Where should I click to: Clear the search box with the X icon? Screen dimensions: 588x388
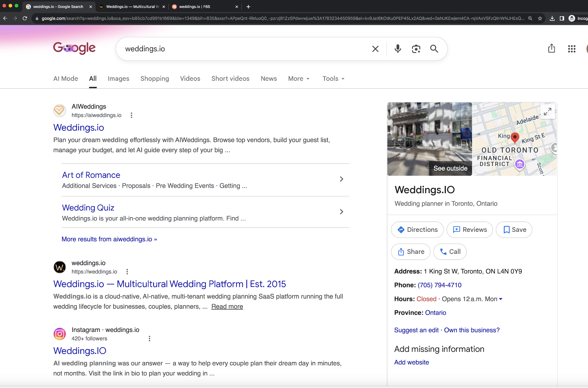[375, 49]
